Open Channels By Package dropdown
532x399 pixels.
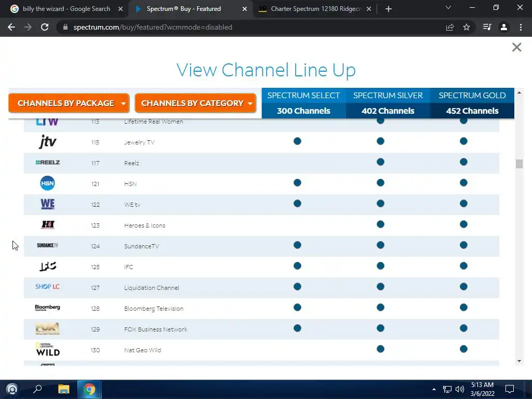69,103
